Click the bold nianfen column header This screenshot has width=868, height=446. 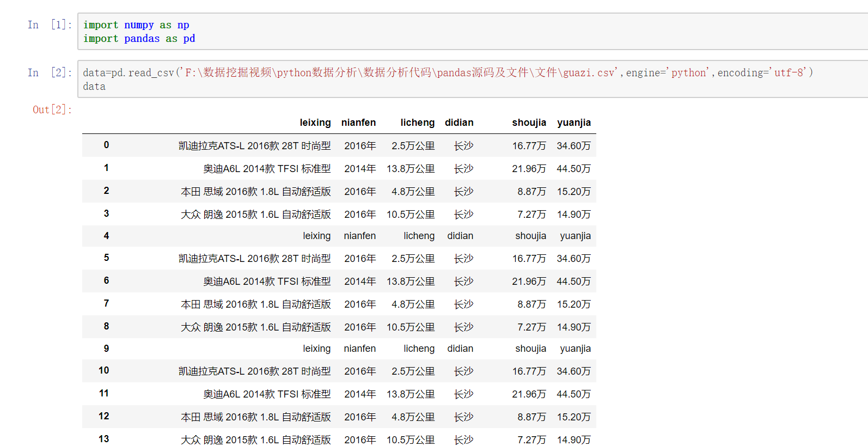(358, 123)
